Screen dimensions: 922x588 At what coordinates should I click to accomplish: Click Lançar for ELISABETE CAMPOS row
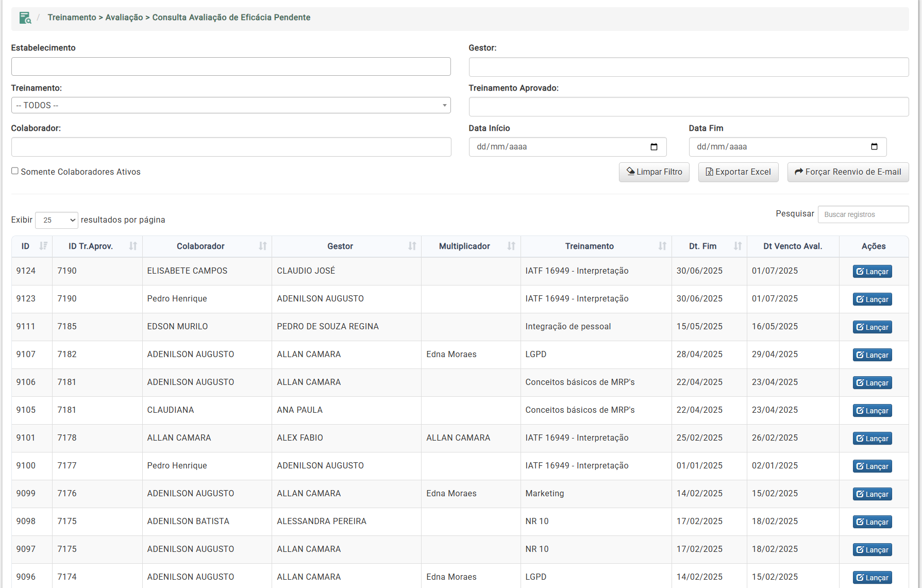pos(872,272)
